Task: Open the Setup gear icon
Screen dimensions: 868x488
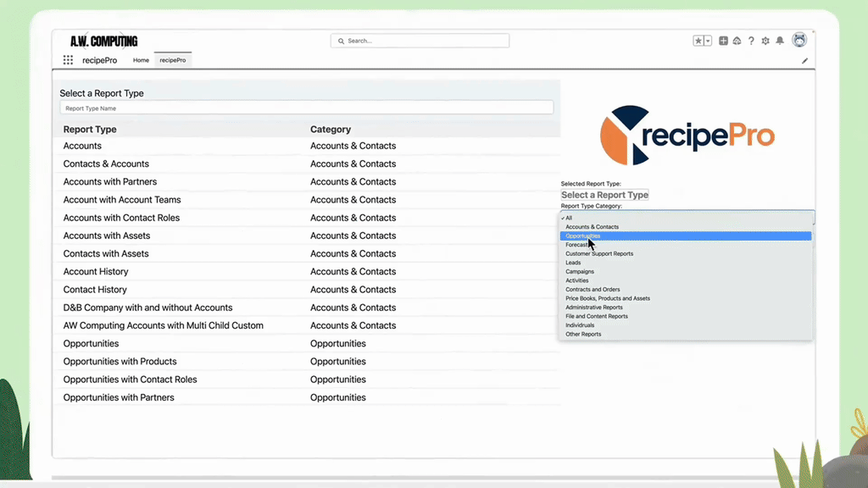Action: pos(765,41)
